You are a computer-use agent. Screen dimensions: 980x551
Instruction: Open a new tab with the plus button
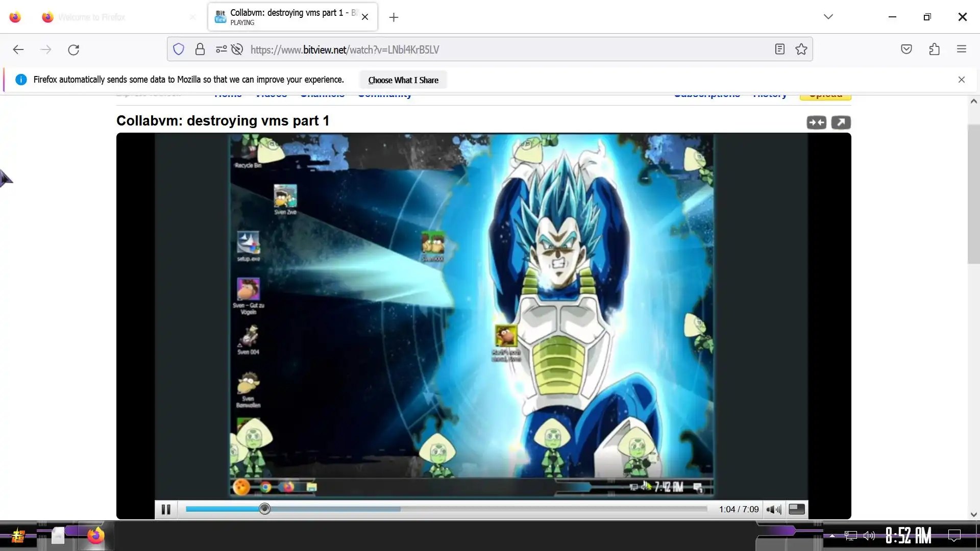click(x=394, y=17)
